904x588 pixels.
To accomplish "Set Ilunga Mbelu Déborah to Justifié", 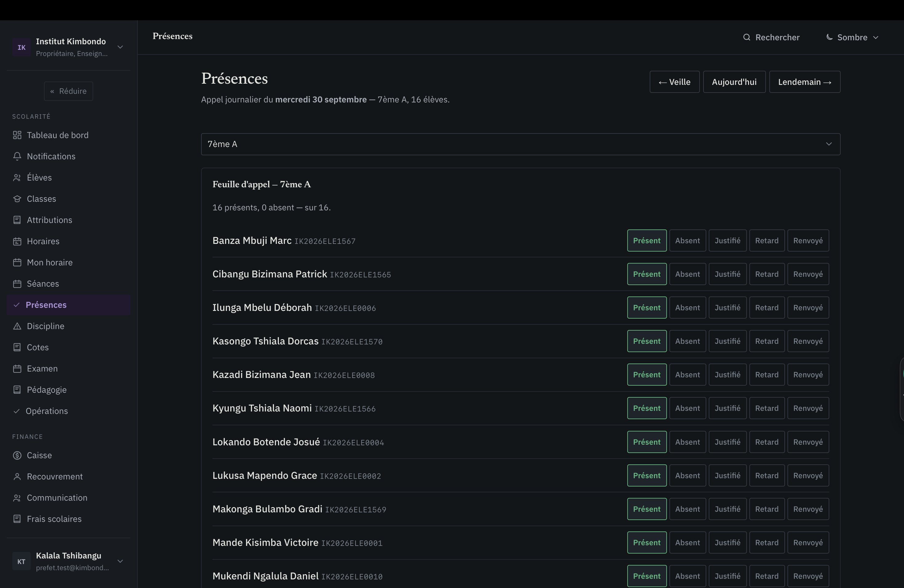I will [728, 308].
